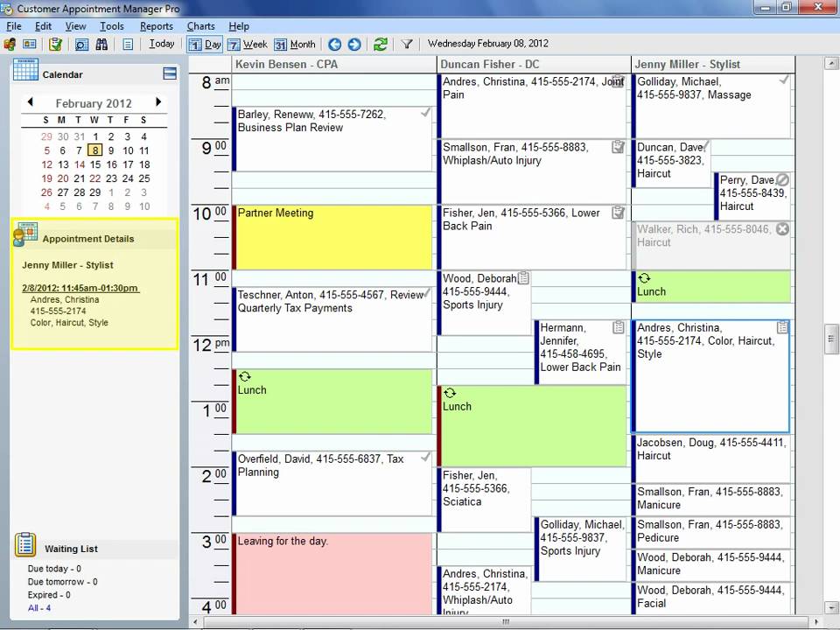
Task: Go to previous day with blue left arrow
Action: [x=335, y=45]
